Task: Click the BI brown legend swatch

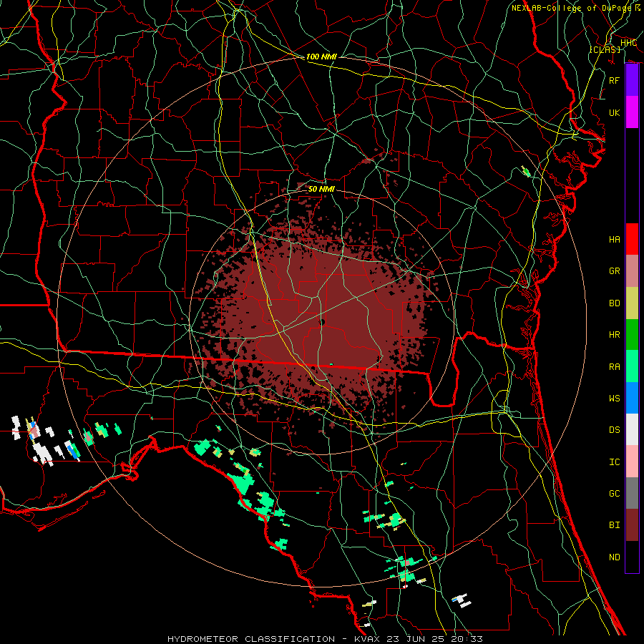Action: click(632, 525)
